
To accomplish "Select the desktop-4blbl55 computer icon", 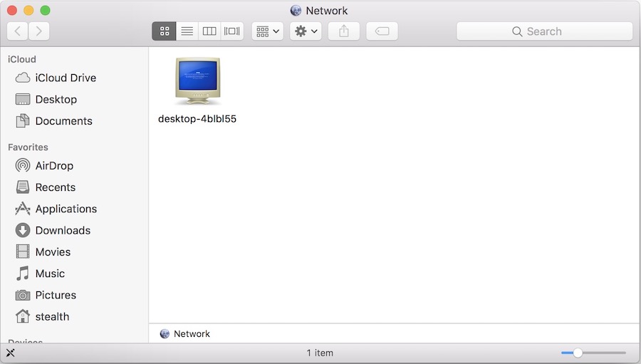I will click(198, 81).
